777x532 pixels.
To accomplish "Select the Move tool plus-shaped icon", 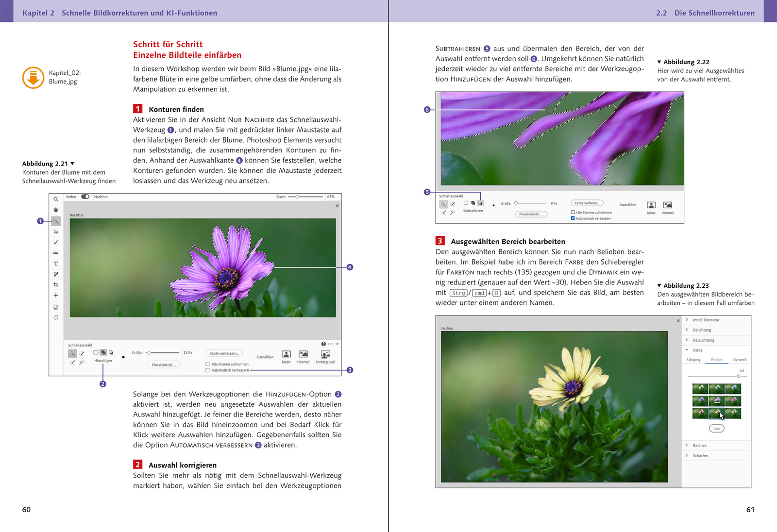I will point(56,295).
